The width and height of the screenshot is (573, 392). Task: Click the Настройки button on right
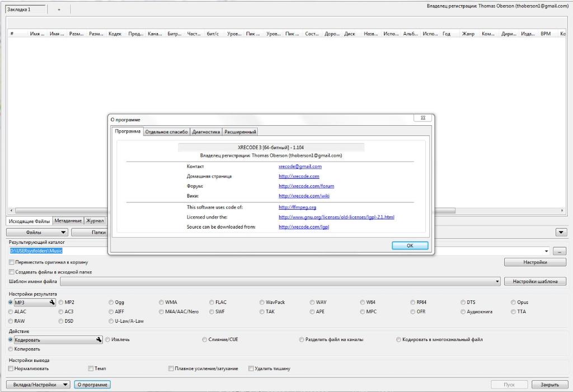click(535, 262)
